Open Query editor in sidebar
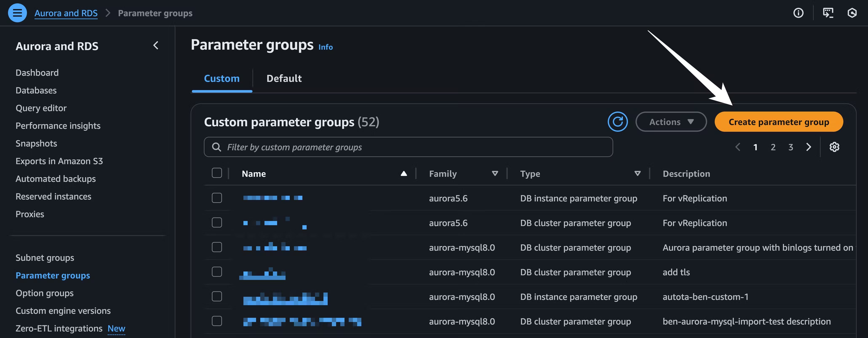Screen dimensions: 868x338 (x=41, y=108)
